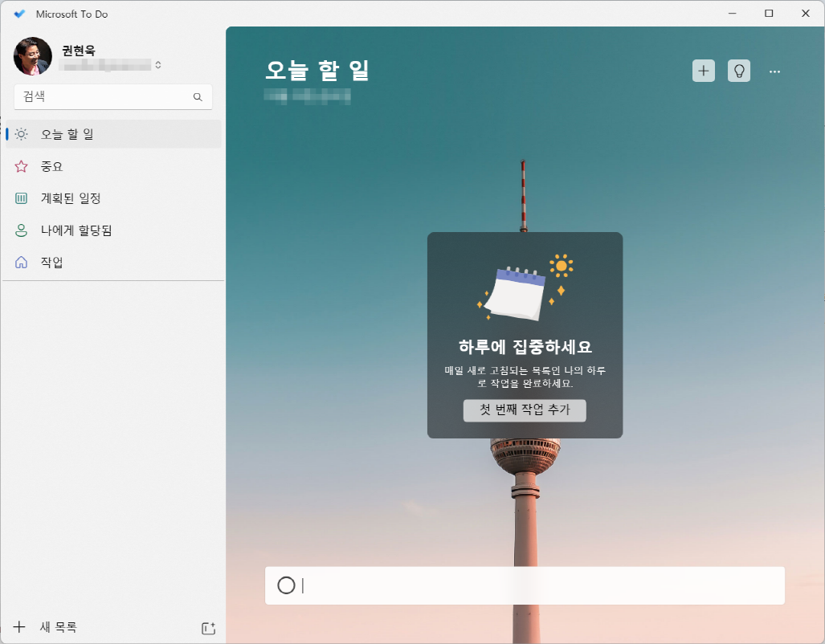Expand the account switcher chevron
Screen dimensions: 825x644
click(158, 65)
